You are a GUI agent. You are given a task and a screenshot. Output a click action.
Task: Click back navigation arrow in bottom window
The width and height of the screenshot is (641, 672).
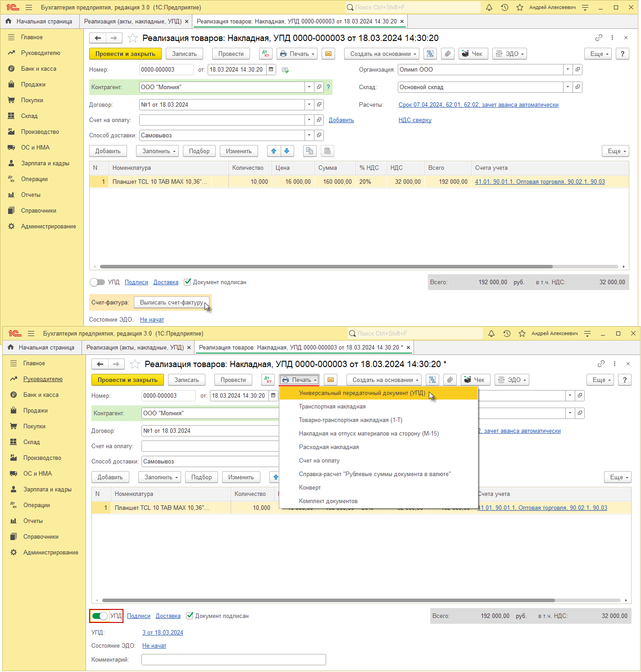[100, 364]
